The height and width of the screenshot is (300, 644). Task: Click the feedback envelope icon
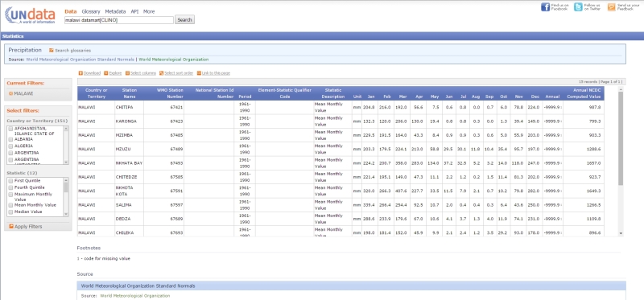(x=612, y=7)
